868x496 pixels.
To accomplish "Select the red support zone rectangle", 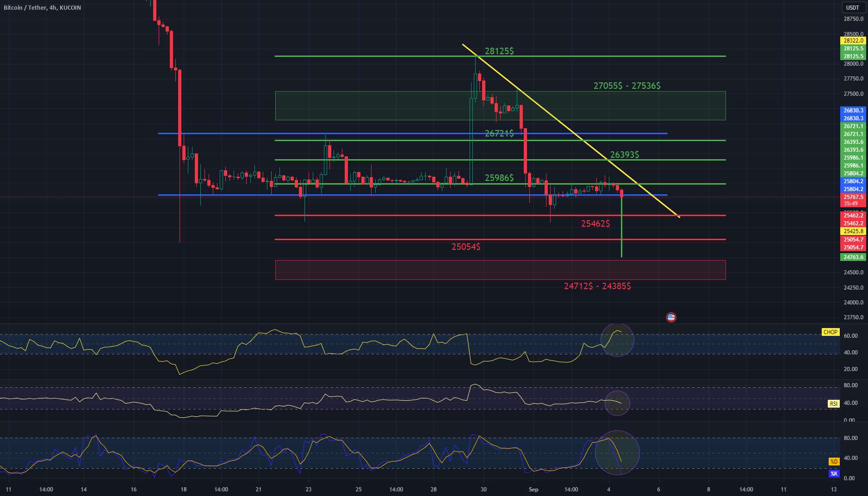I will 500,270.
